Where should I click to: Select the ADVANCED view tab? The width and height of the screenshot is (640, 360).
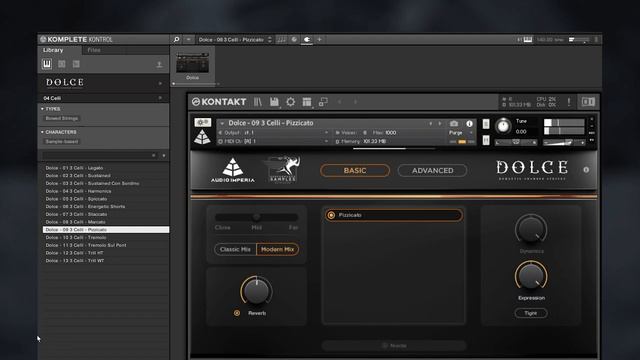(x=432, y=171)
